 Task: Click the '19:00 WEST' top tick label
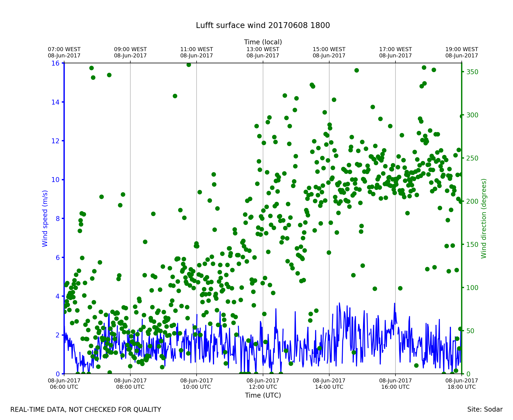point(461,49)
